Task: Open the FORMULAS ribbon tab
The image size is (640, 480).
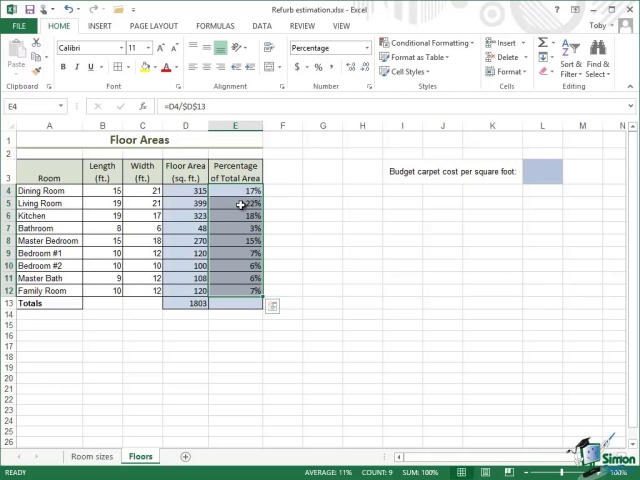Action: click(215, 26)
